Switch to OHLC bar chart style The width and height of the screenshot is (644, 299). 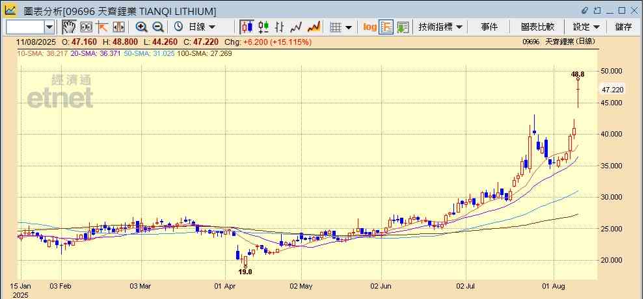(x=280, y=27)
